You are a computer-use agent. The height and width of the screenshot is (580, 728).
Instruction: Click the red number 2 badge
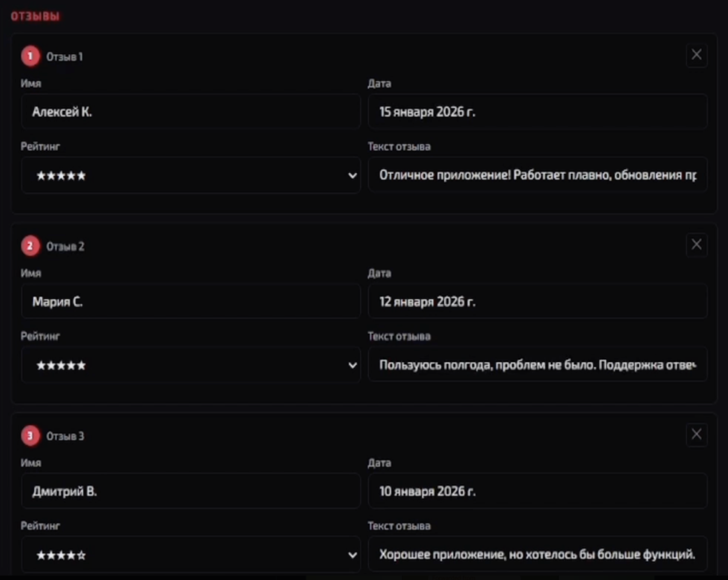(30, 246)
